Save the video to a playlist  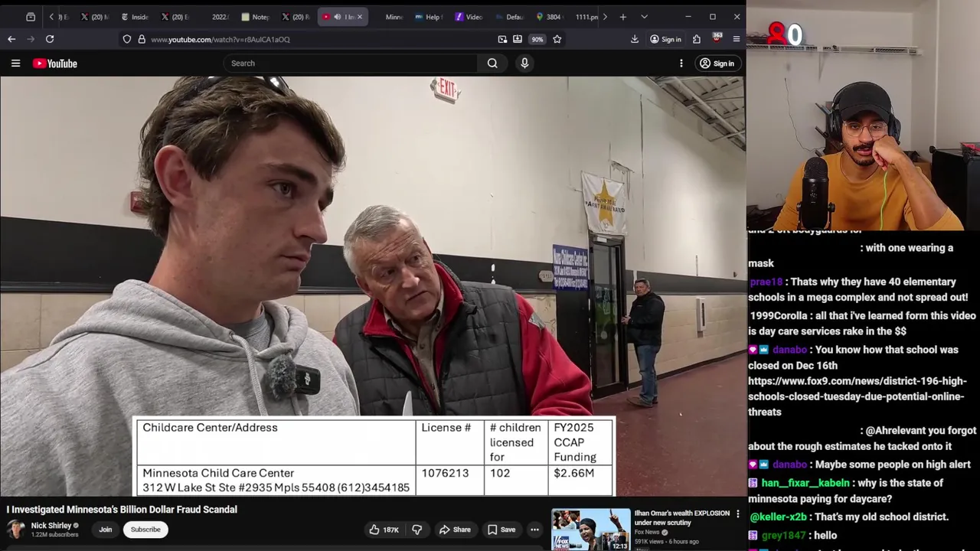coord(501,530)
